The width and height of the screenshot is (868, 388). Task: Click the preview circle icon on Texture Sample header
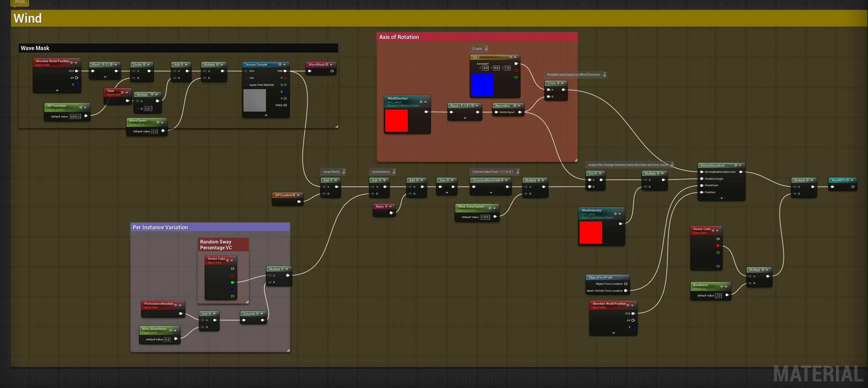point(280,65)
